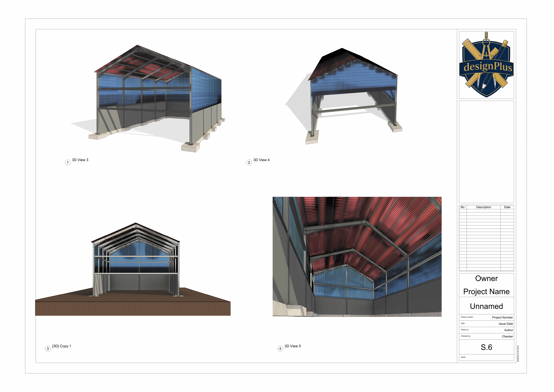554x392 pixels.
Task: Click the '3D View 3' view title
Action: coord(80,160)
